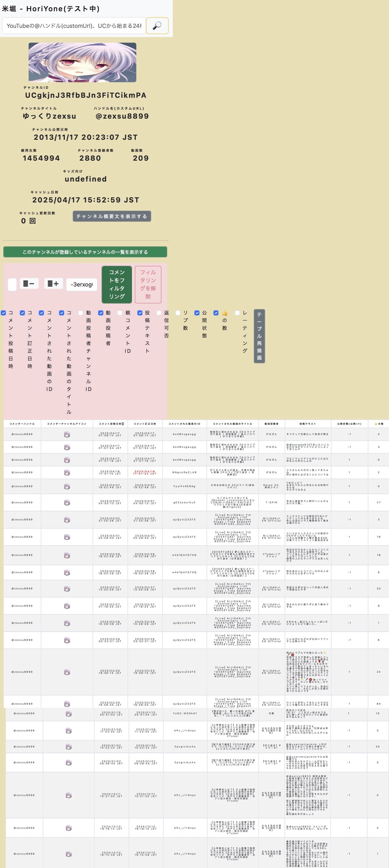The image size is (389, 868).
Task: Enable the 親コメントID checkbox
Action: tap(119, 313)
